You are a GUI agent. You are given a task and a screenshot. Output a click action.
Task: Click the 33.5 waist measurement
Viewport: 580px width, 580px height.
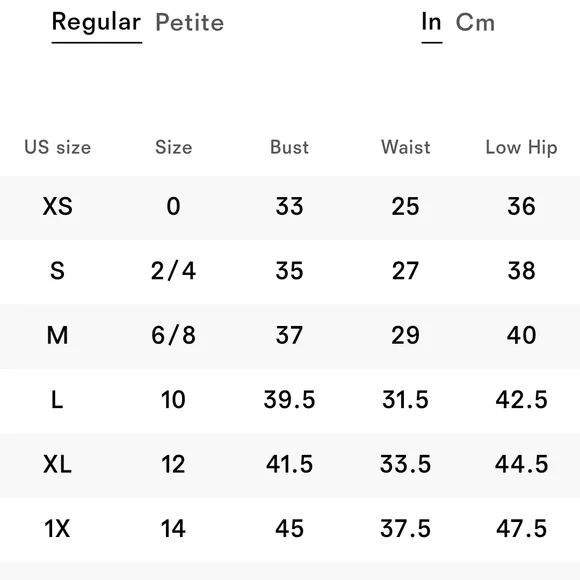[x=405, y=464]
